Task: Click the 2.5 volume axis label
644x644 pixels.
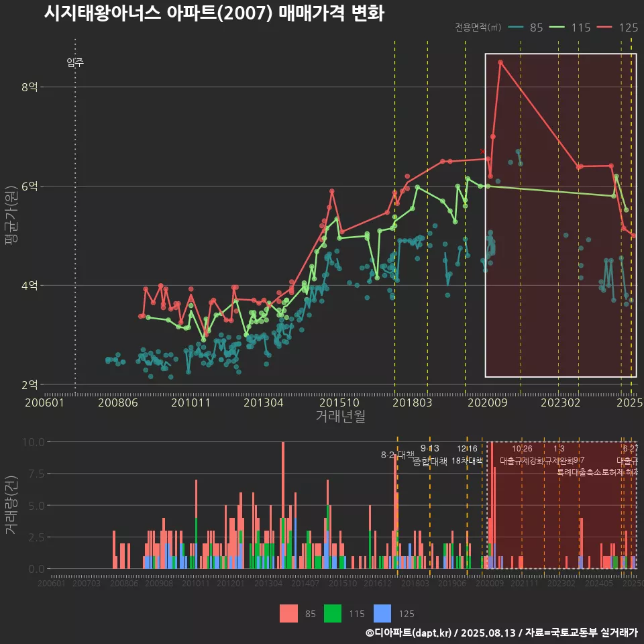Action: 36,537
